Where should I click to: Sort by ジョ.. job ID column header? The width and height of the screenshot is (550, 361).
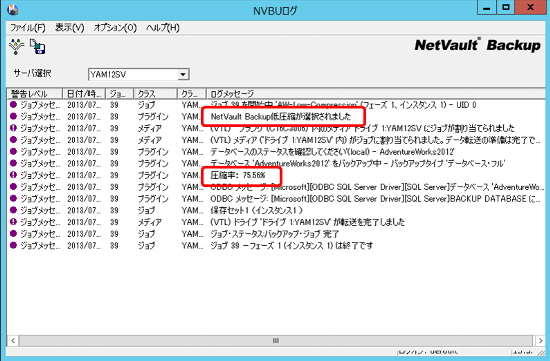tap(120, 94)
